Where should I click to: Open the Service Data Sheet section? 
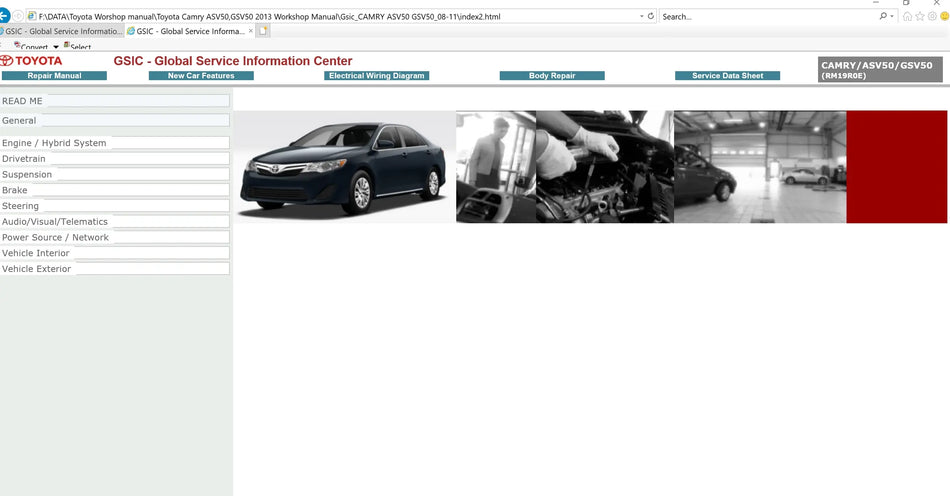point(727,76)
